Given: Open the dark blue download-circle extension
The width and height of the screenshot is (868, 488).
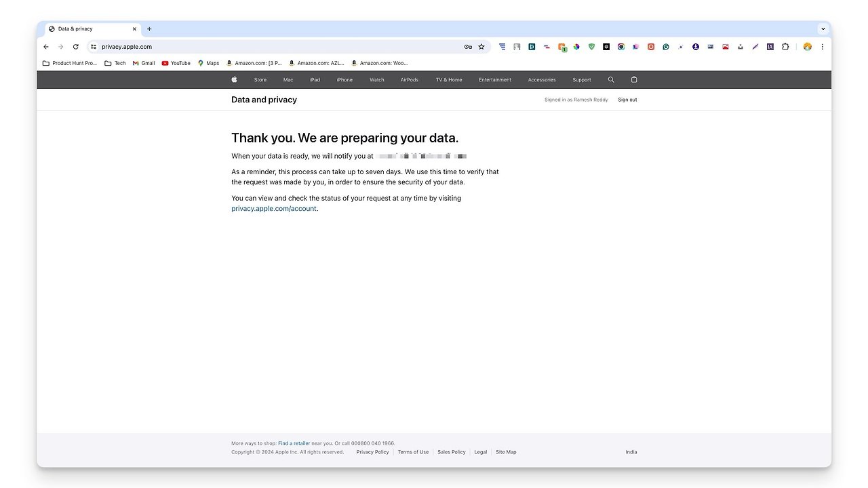Looking at the screenshot, I should coord(696,47).
